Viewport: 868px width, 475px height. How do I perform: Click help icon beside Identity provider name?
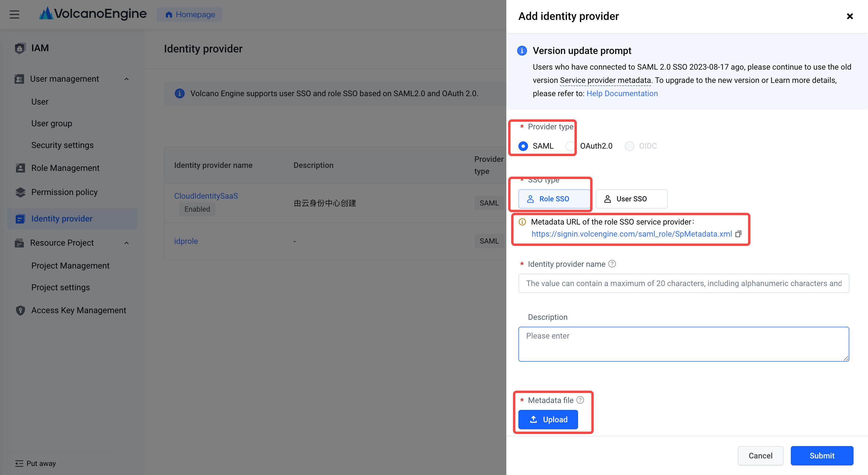[x=612, y=264]
